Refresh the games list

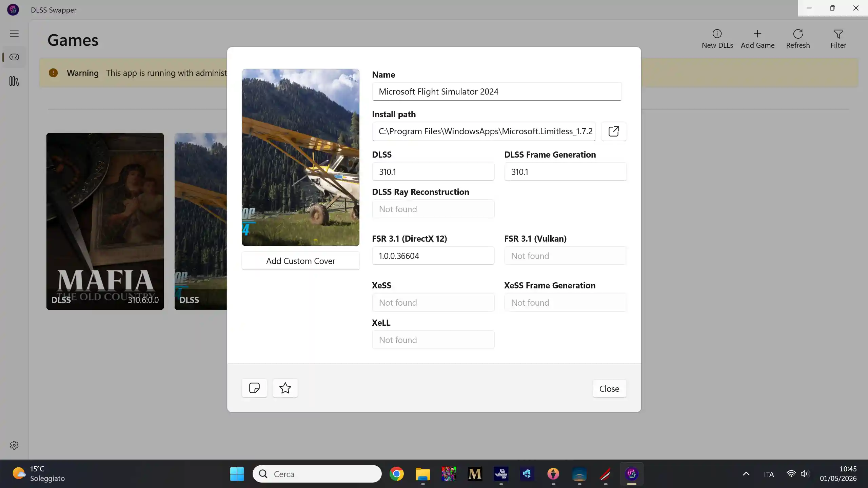[x=798, y=39]
